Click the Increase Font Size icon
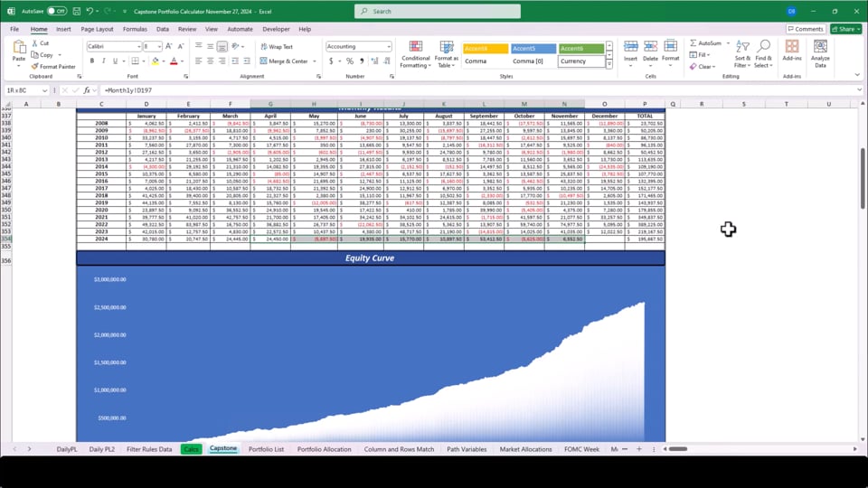This screenshot has height=488, width=868. (x=169, y=46)
